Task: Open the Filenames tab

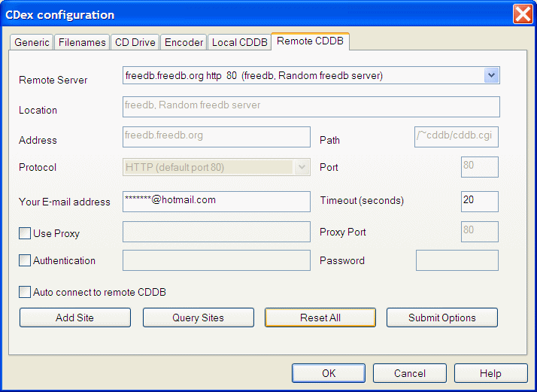Action: (82, 42)
